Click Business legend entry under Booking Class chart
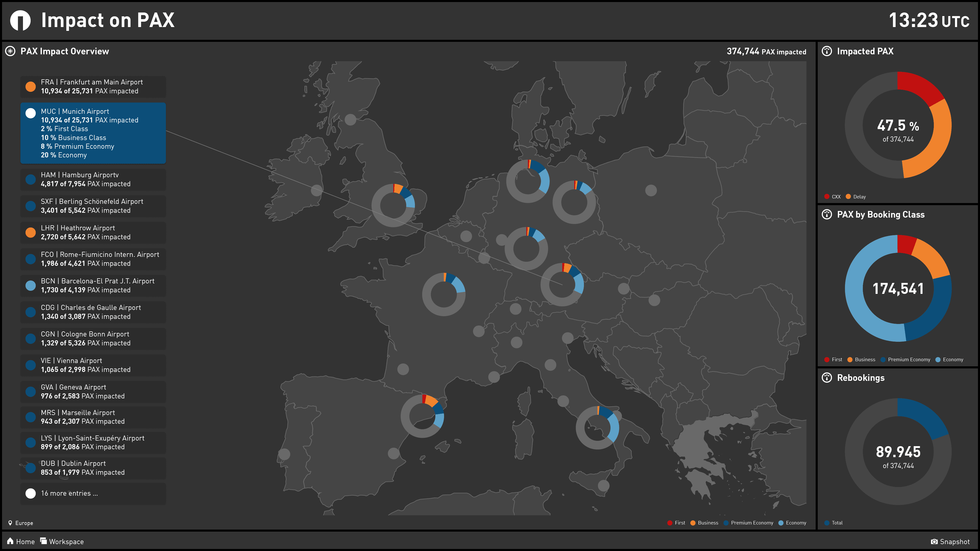The width and height of the screenshot is (980, 551). point(861,360)
